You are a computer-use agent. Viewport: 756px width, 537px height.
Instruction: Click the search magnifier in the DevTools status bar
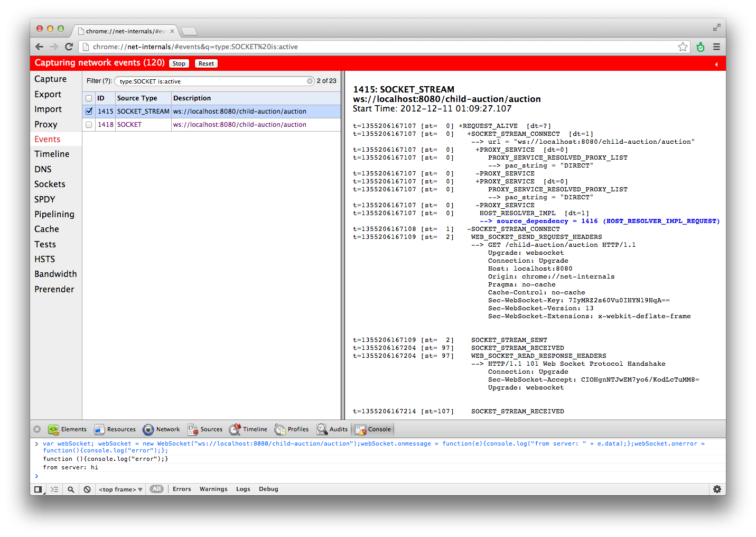(x=71, y=489)
